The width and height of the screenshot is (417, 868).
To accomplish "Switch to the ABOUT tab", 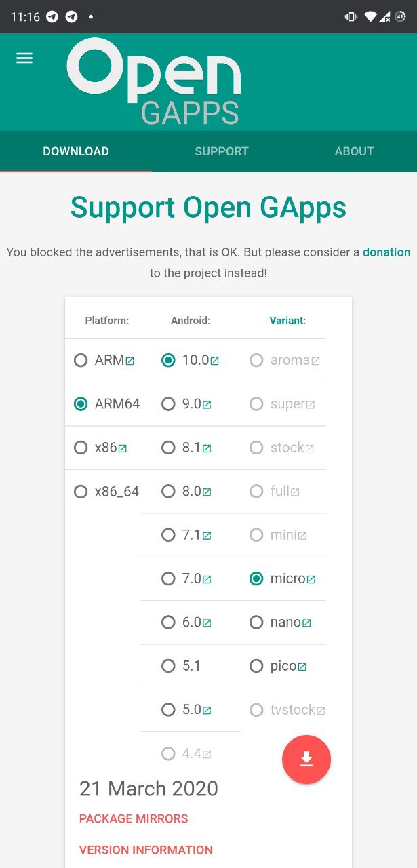I will 354,151.
